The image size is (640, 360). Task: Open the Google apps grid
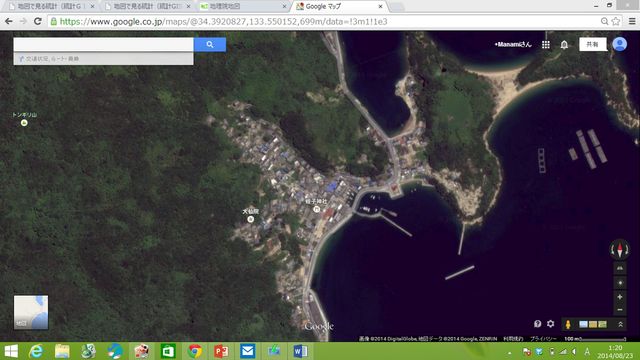point(546,44)
